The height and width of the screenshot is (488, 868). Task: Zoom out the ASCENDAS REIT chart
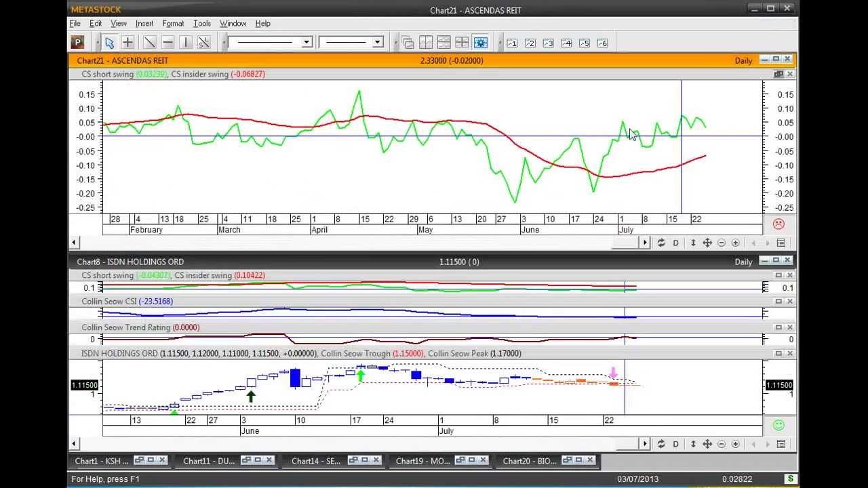[722, 243]
